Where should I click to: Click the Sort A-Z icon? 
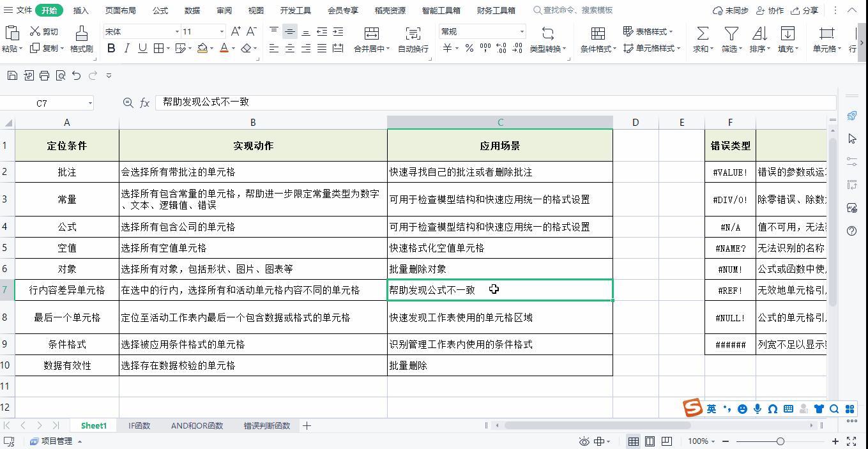(759, 33)
